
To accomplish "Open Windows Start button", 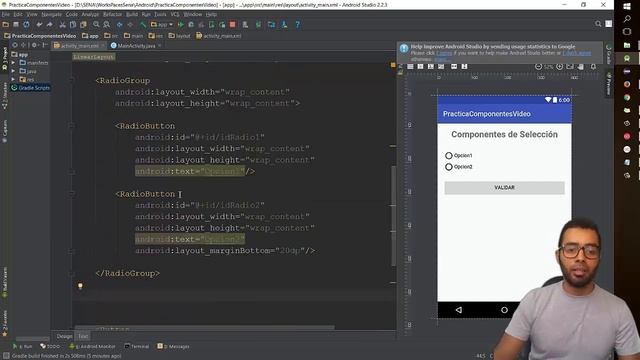I will (x=627, y=6).
